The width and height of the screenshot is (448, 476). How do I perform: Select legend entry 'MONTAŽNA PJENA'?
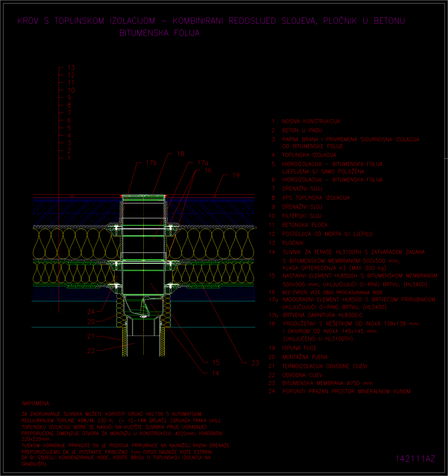point(305,357)
